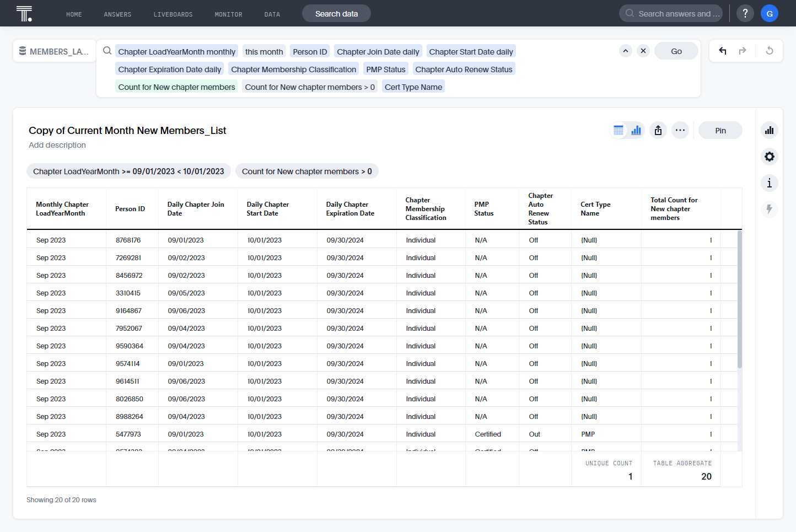
Task: Collapse the search bar with chevron
Action: click(626, 51)
